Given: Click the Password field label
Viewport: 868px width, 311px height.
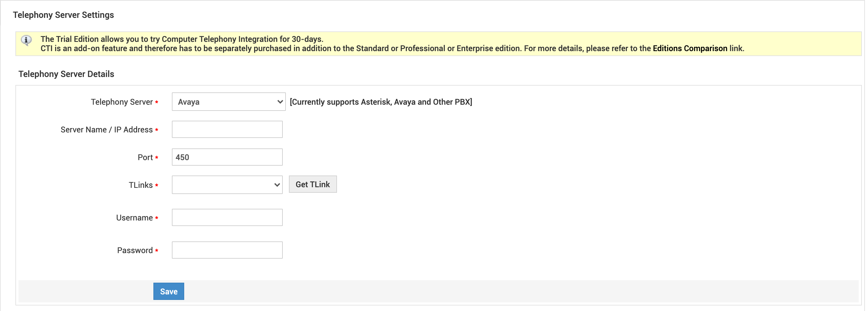Looking at the screenshot, I should [x=135, y=250].
